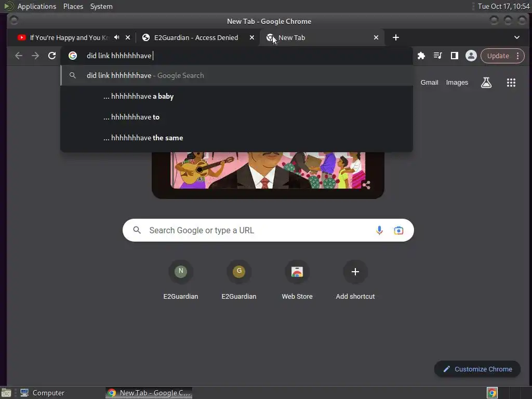Open the Google apps grid
The height and width of the screenshot is (399, 532).
[511, 83]
